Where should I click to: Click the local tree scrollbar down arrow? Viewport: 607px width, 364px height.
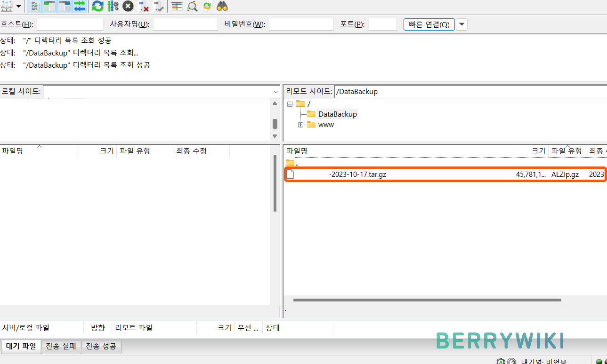(x=275, y=136)
